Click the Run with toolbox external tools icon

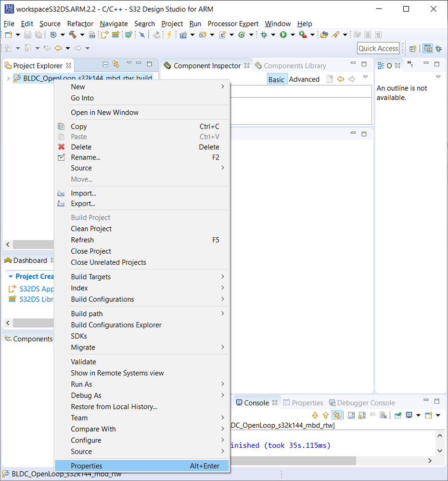303,35
